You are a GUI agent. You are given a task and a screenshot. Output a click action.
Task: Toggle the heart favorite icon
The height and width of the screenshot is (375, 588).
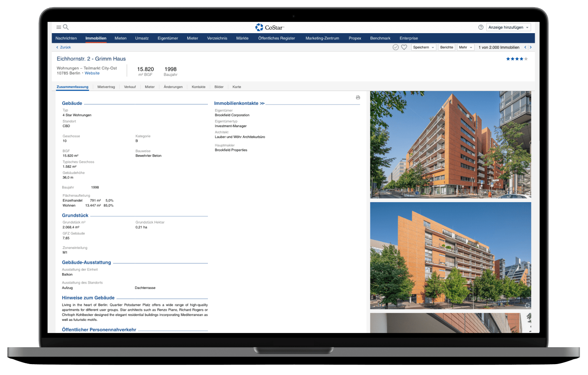[404, 47]
